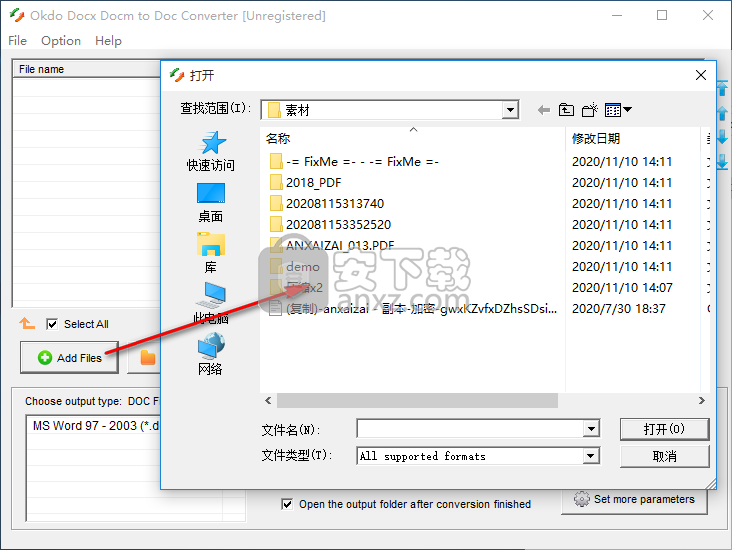Select 快速访问 in the places bar
The image size is (732, 550).
(x=211, y=151)
